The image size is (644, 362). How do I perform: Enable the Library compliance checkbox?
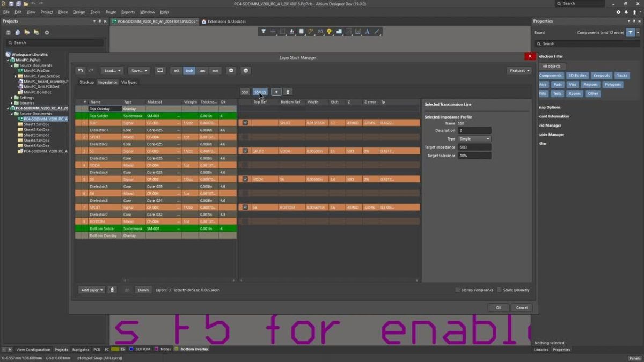[x=457, y=289]
